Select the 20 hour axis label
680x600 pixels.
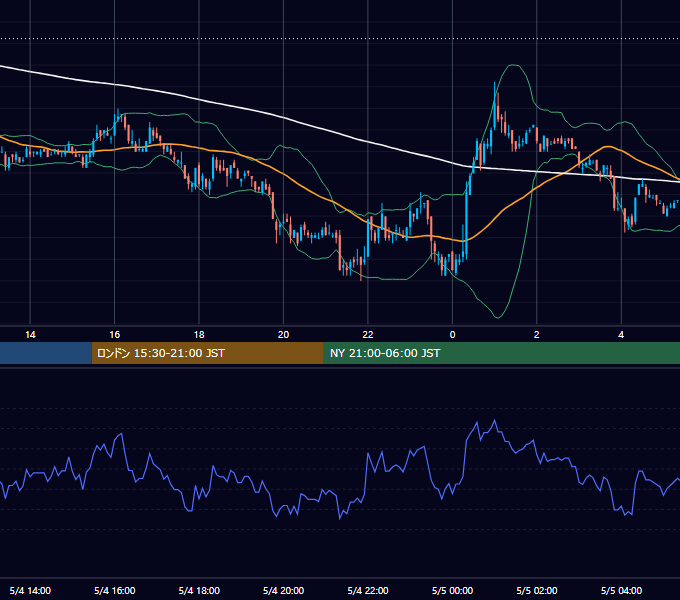coord(283,335)
